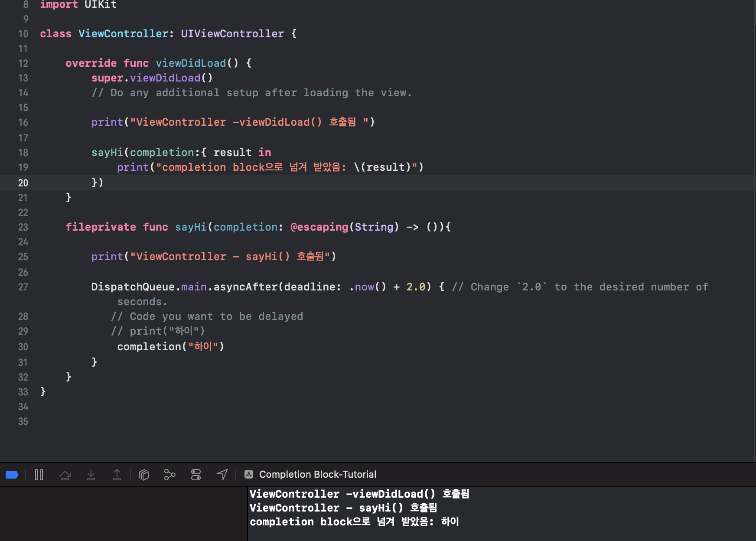Click 'super' on line 13
Viewport: 756px width, 541px height.
[x=107, y=78]
